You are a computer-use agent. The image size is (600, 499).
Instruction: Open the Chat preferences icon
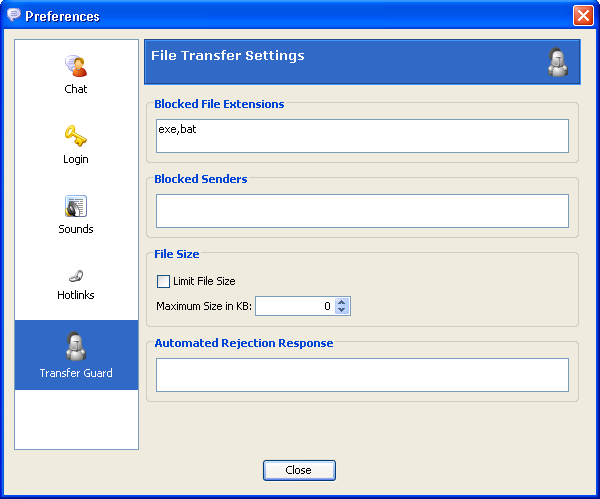coord(76,66)
